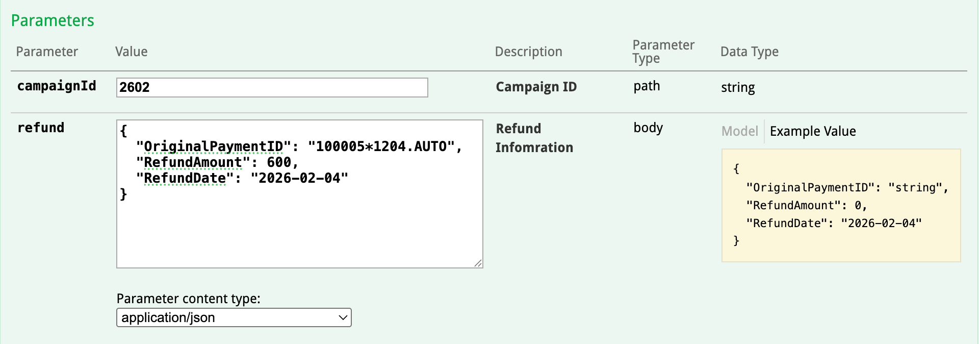The image size is (980, 344).
Task: Click the Parameter Type column header
Action: pos(663,52)
